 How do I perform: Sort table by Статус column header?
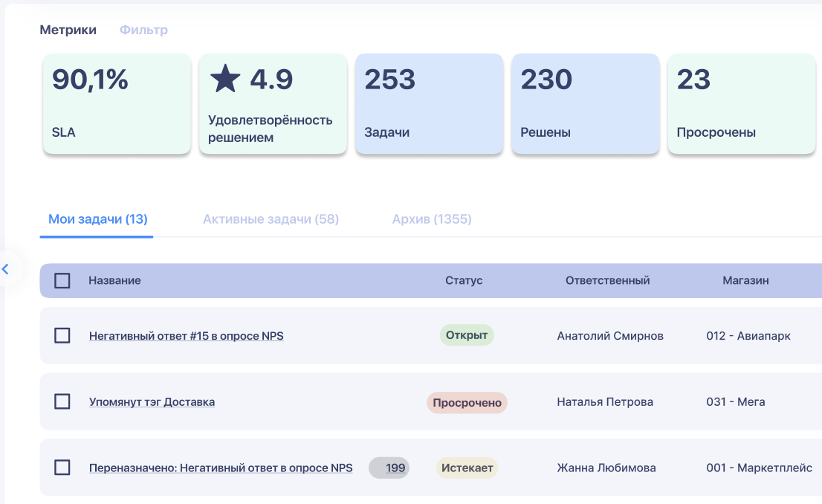tap(464, 281)
